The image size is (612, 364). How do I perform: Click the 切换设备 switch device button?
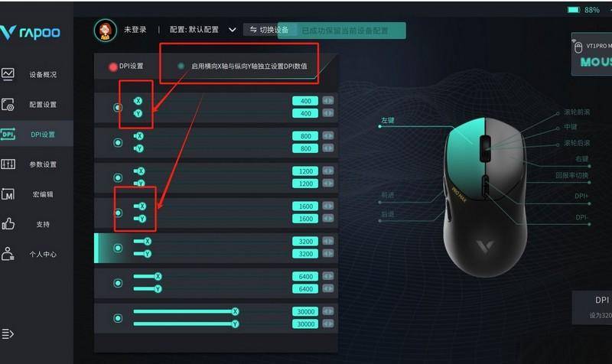[269, 30]
